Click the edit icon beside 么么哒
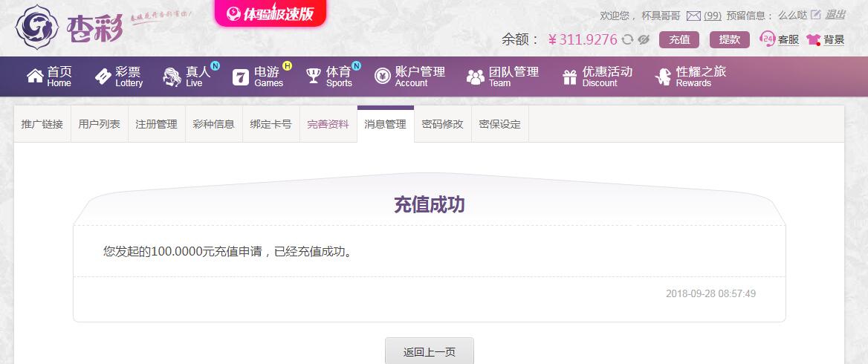Screen dimensions: 868x364 pyautogui.click(x=815, y=15)
